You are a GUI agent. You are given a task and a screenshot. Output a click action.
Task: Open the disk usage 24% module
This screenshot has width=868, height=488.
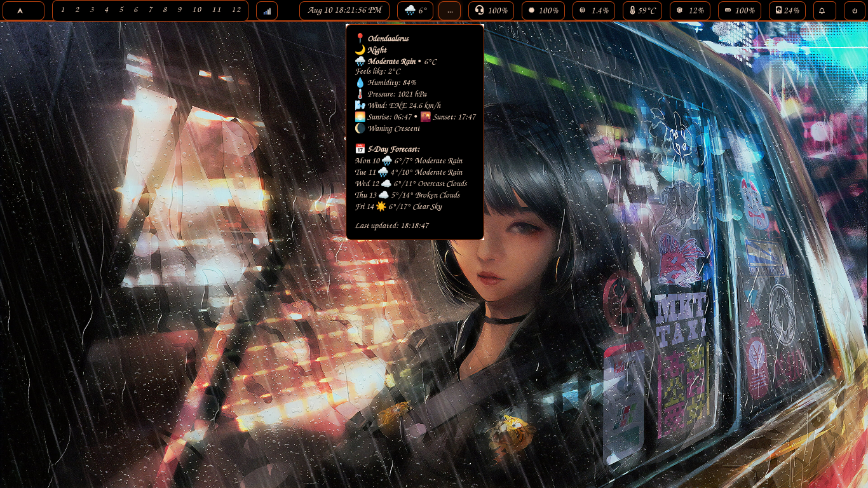click(787, 11)
